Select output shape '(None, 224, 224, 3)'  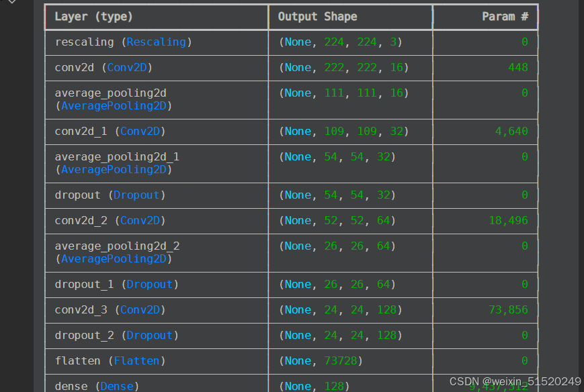(x=341, y=42)
